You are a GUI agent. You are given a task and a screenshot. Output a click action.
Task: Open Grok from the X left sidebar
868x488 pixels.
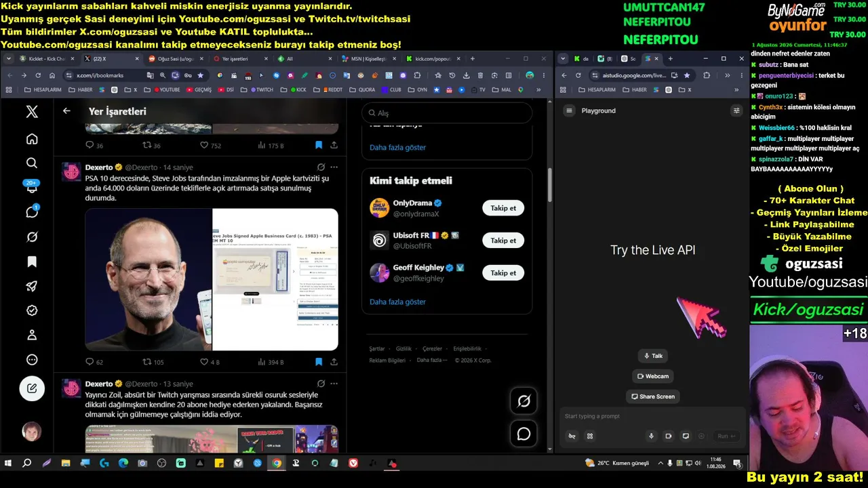click(x=32, y=237)
